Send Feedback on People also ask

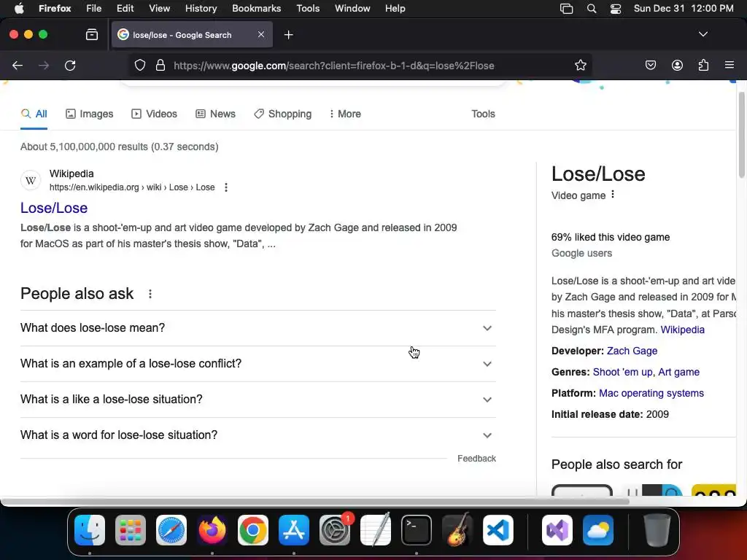click(x=476, y=459)
